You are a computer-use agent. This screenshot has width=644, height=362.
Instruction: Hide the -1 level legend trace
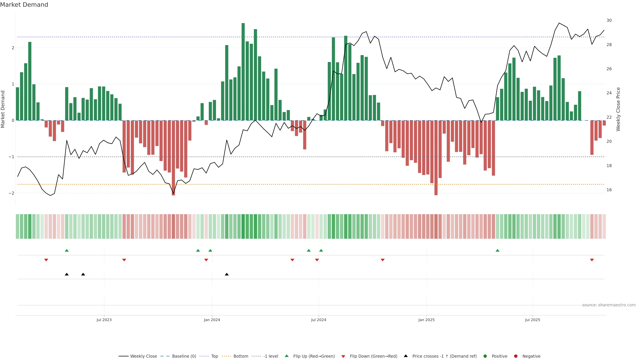point(271,356)
